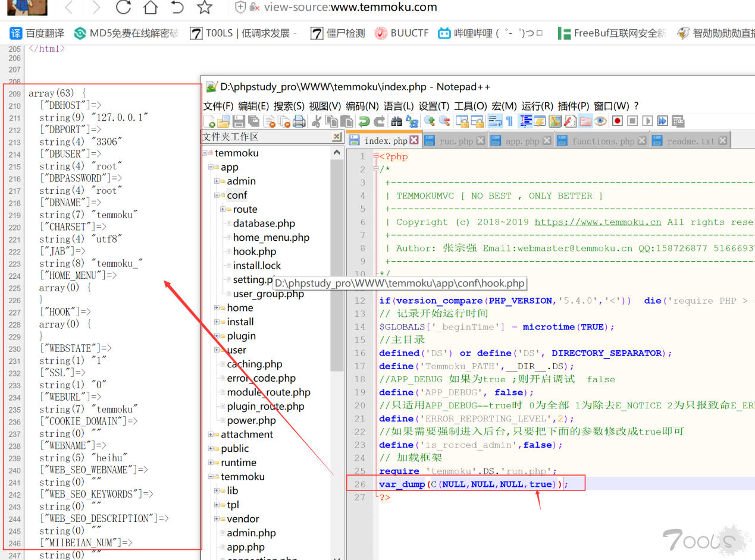
Task: Open the 搜索(S) menu
Action: point(289,106)
